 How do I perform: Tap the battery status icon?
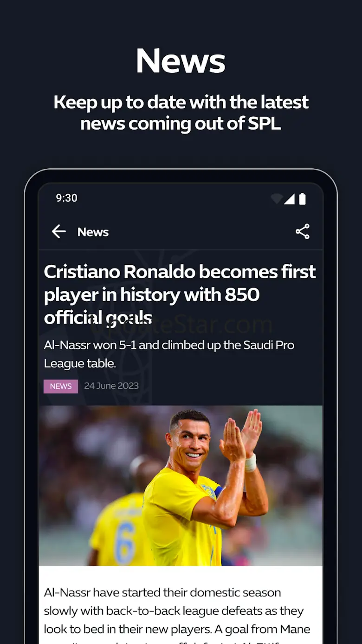coord(303,199)
